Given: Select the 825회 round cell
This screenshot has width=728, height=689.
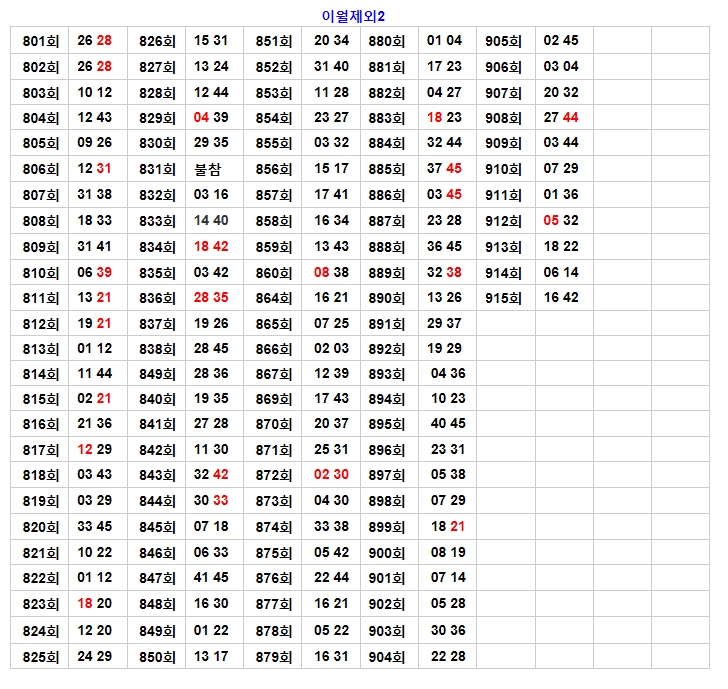Looking at the screenshot, I should [40, 657].
